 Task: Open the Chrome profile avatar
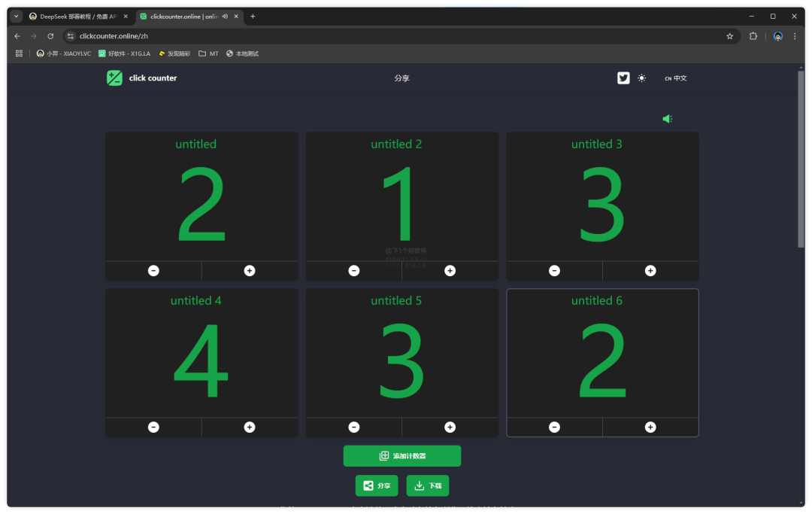click(778, 36)
